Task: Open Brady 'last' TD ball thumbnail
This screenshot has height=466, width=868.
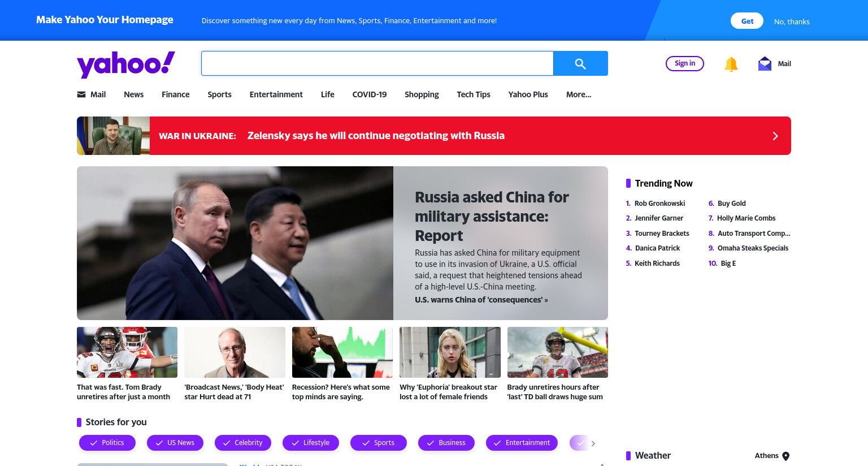Action: click(x=558, y=352)
